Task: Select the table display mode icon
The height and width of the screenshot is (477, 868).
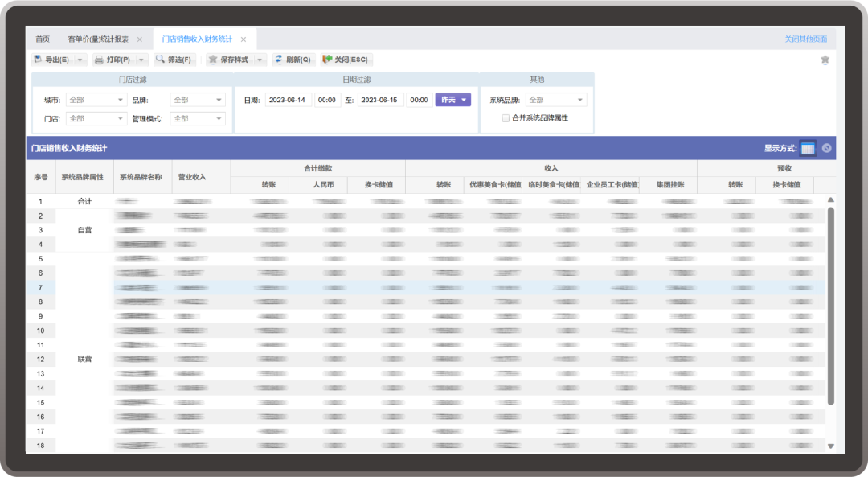Action: tap(808, 149)
